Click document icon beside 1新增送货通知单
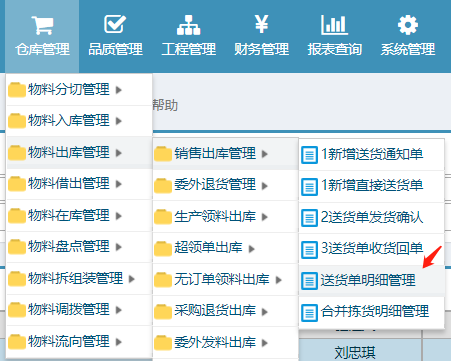 tap(309, 155)
